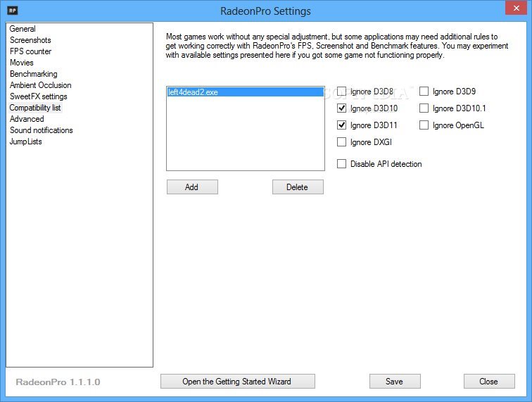Image resolution: width=532 pixels, height=402 pixels.
Task: Open the Advanced section
Action: [27, 119]
